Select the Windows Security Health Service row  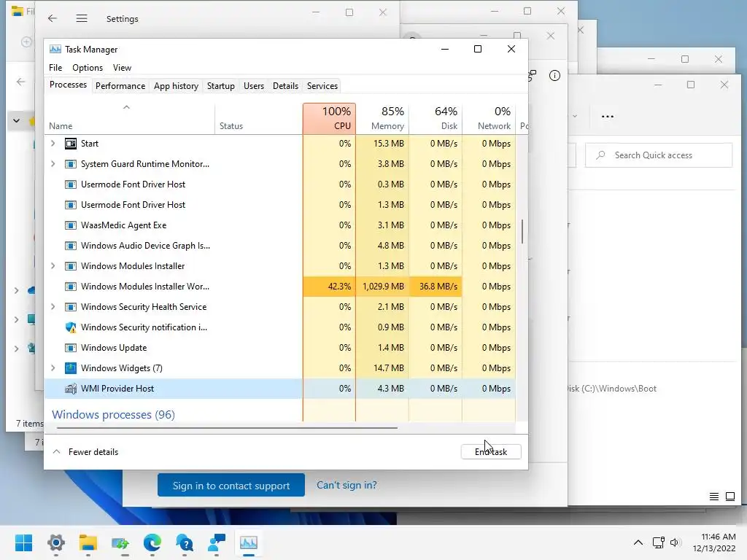pyautogui.click(x=279, y=307)
